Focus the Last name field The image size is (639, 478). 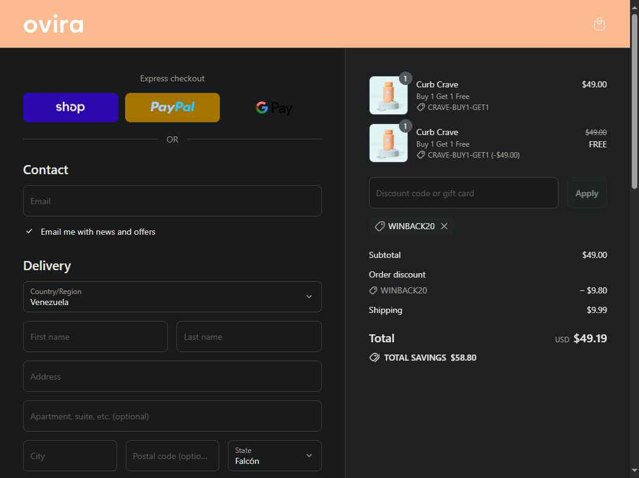tap(249, 337)
